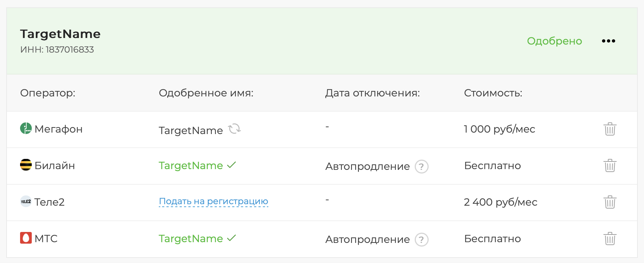Image resolution: width=644 pixels, height=263 pixels.
Task: Click the refresh icon next to Мегафон TargetName
Action: (235, 129)
